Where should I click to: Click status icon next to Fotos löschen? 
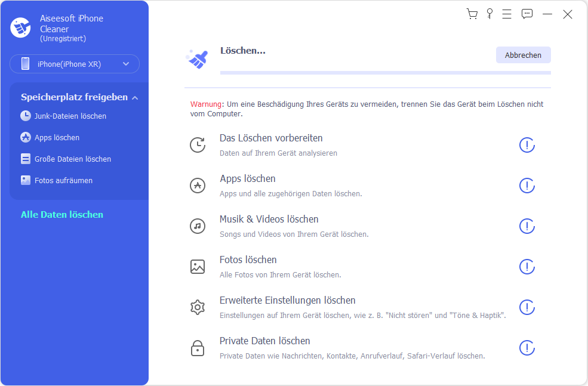coord(527,267)
